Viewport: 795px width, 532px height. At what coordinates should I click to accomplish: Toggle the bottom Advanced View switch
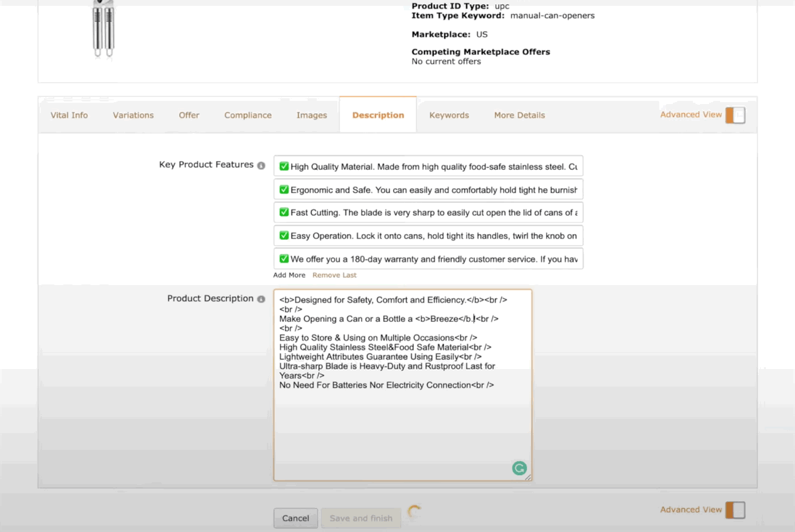tap(735, 510)
